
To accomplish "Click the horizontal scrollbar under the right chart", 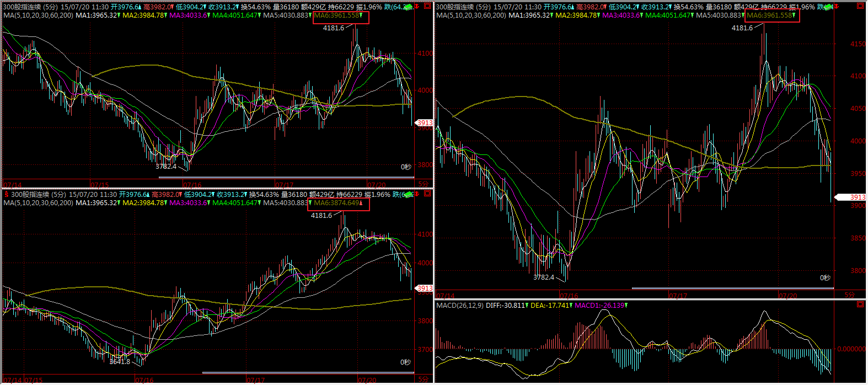I will coord(732,288).
